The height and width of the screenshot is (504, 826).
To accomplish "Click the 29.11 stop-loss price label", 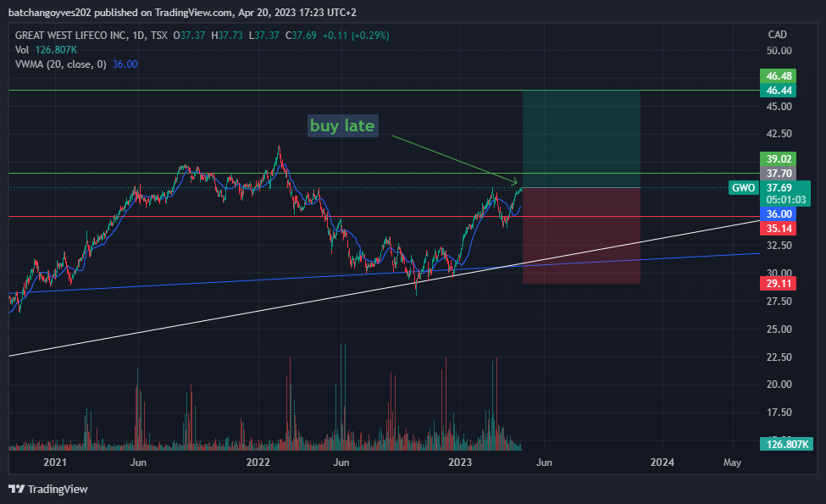I will tap(779, 283).
